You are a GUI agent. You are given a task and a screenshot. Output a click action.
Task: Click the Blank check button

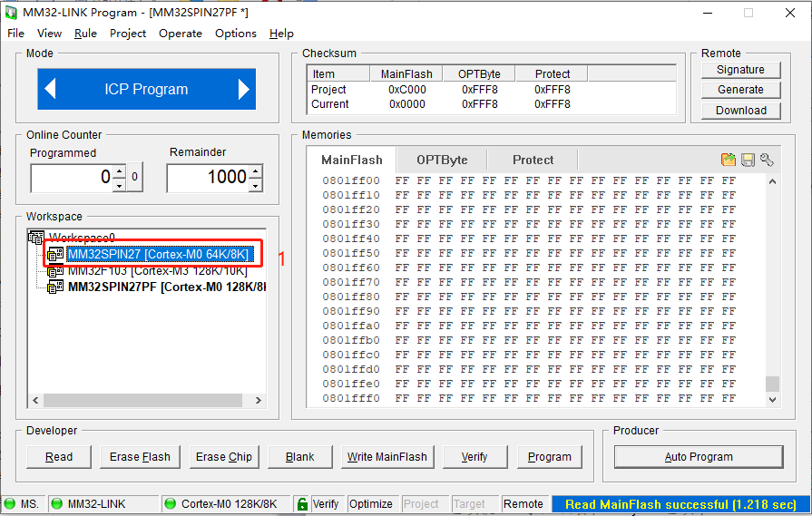point(299,457)
